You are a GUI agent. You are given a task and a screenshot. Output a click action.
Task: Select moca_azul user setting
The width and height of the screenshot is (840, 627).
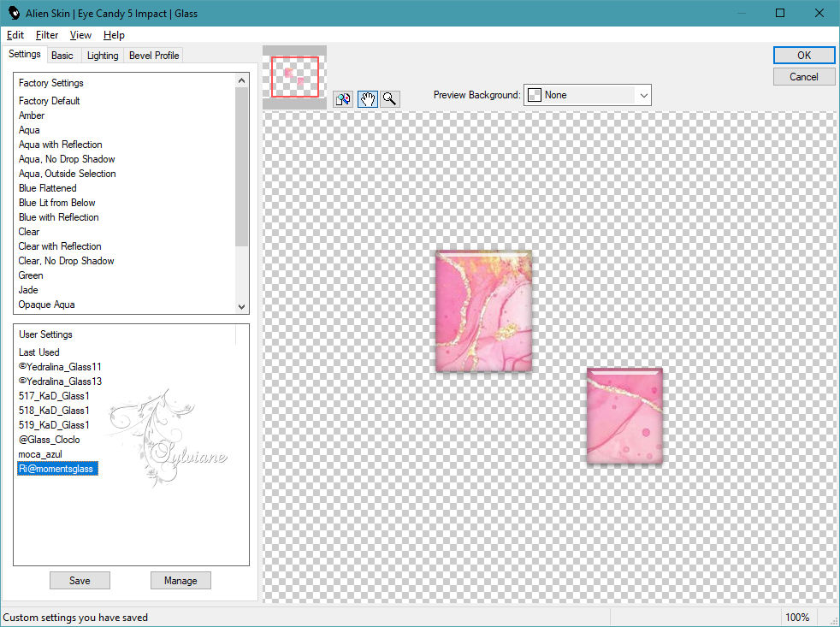[40, 454]
